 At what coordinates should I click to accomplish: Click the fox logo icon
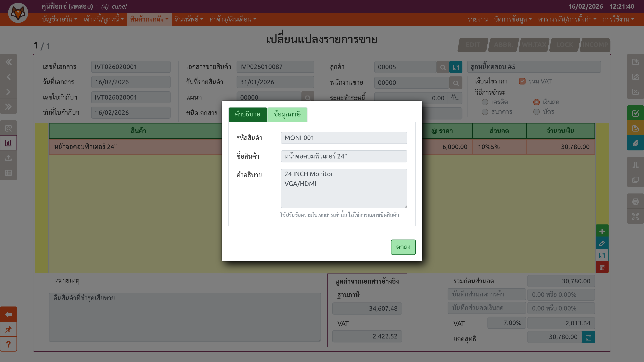point(18,13)
